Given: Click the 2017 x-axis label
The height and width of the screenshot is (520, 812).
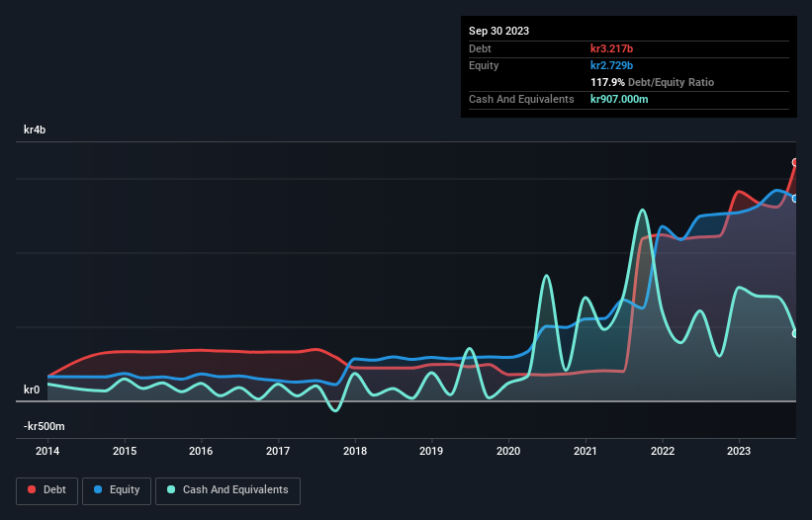Looking at the screenshot, I should pyautogui.click(x=278, y=451).
